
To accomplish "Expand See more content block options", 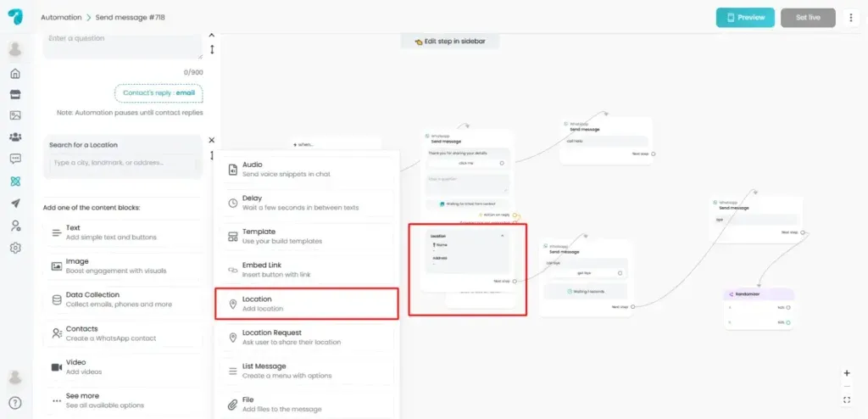I will tap(123, 400).
